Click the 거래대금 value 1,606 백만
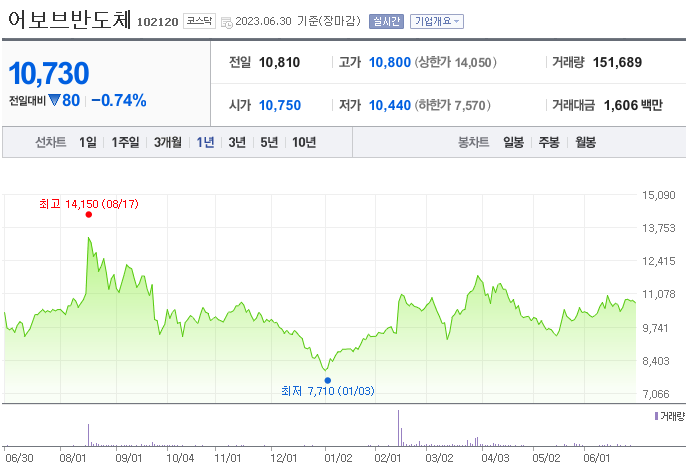 (633, 105)
